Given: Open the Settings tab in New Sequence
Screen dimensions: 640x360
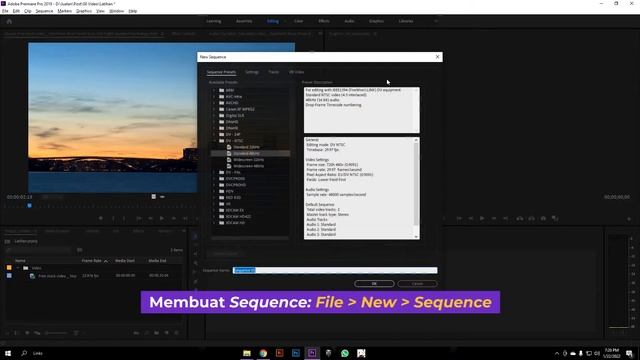Looking at the screenshot, I should coord(252,72).
